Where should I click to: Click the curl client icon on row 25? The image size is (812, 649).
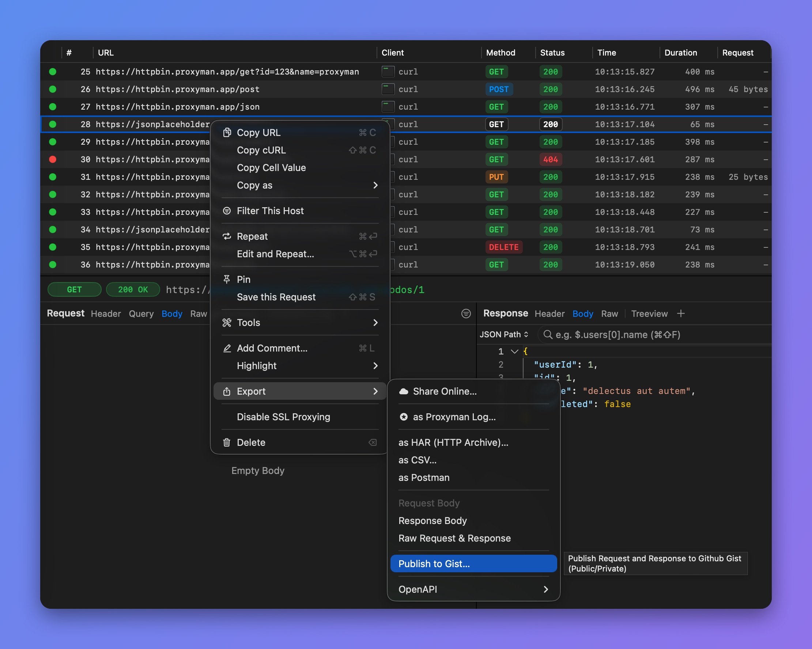point(388,72)
